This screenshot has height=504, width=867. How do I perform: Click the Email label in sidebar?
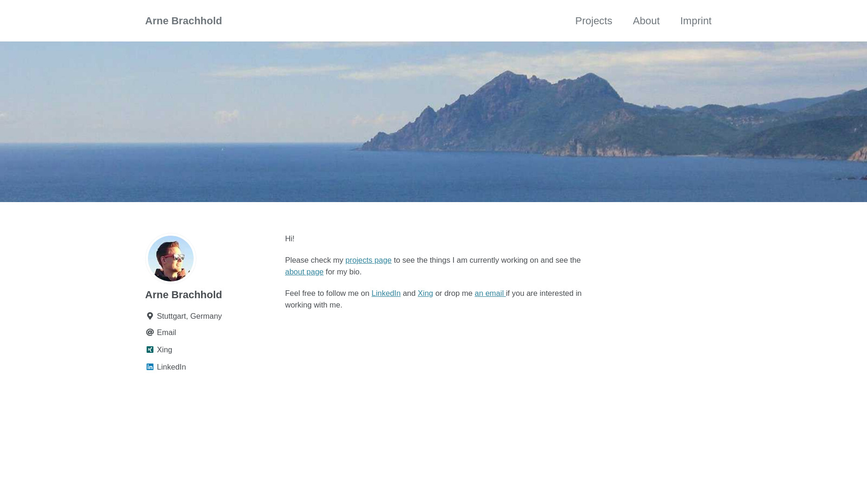[166, 332]
